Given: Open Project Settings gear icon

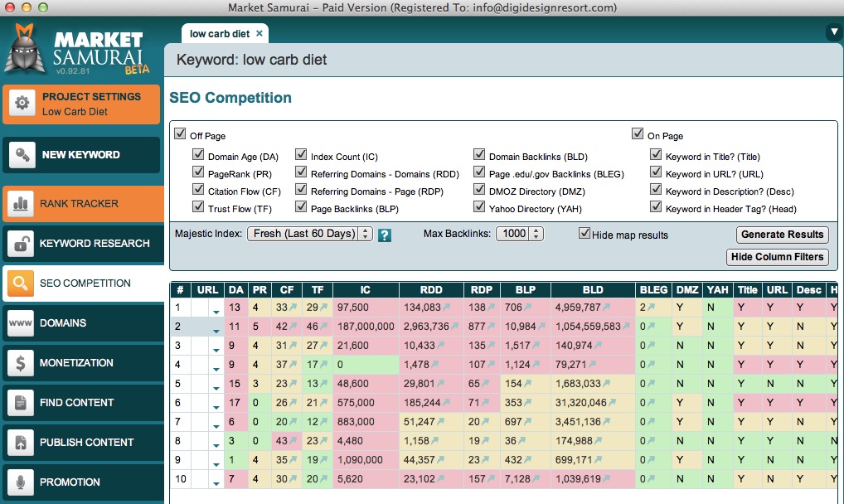Looking at the screenshot, I should [22, 103].
